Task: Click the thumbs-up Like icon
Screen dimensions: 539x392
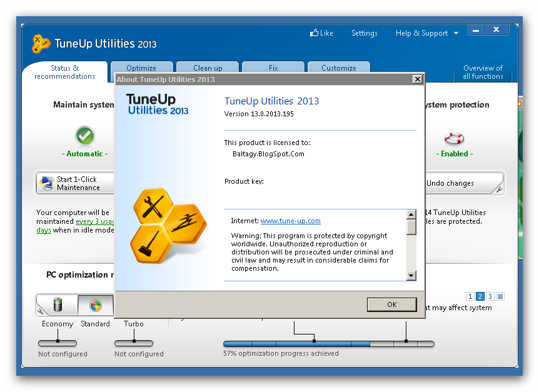Action: point(314,33)
